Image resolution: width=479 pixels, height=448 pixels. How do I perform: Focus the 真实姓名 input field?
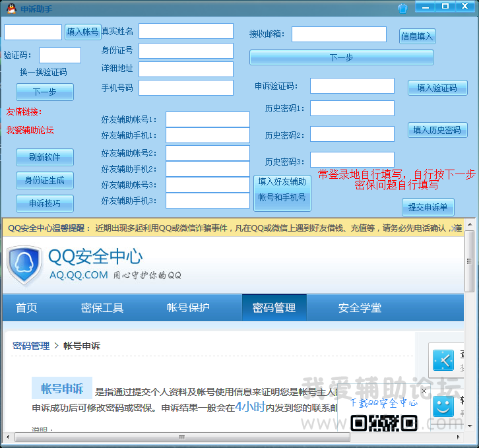186,31
